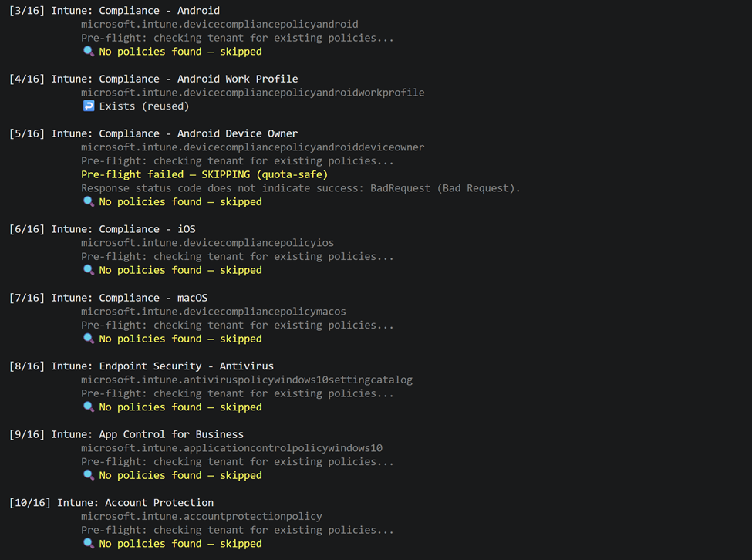Image resolution: width=752 pixels, height=560 pixels.
Task: Click the BadRequest response status code message
Action: click(x=301, y=188)
